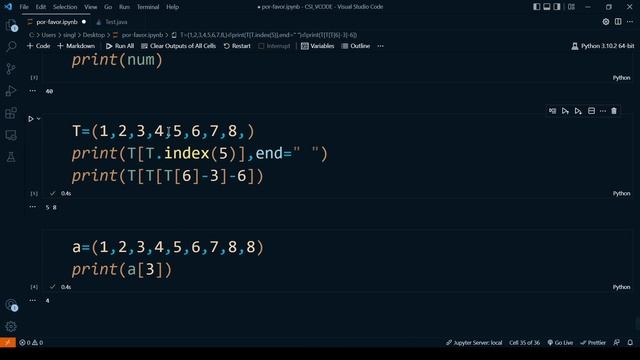Open the Accounts icon in activity bar
Viewport: 640px width, 360px height.
(x=11, y=305)
